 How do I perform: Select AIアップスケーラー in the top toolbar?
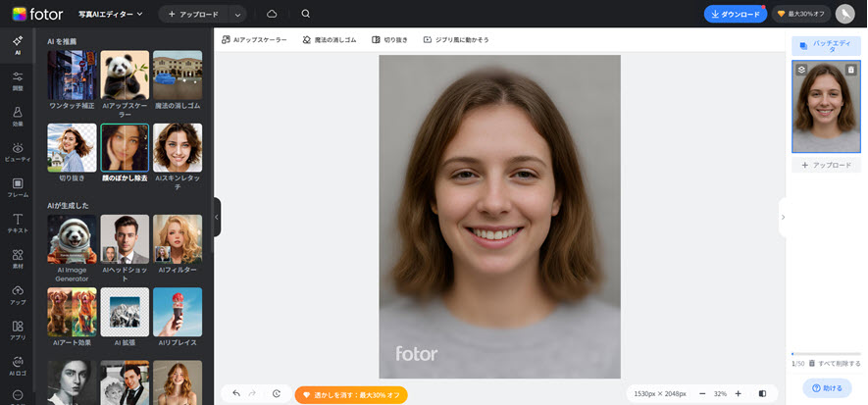click(253, 40)
